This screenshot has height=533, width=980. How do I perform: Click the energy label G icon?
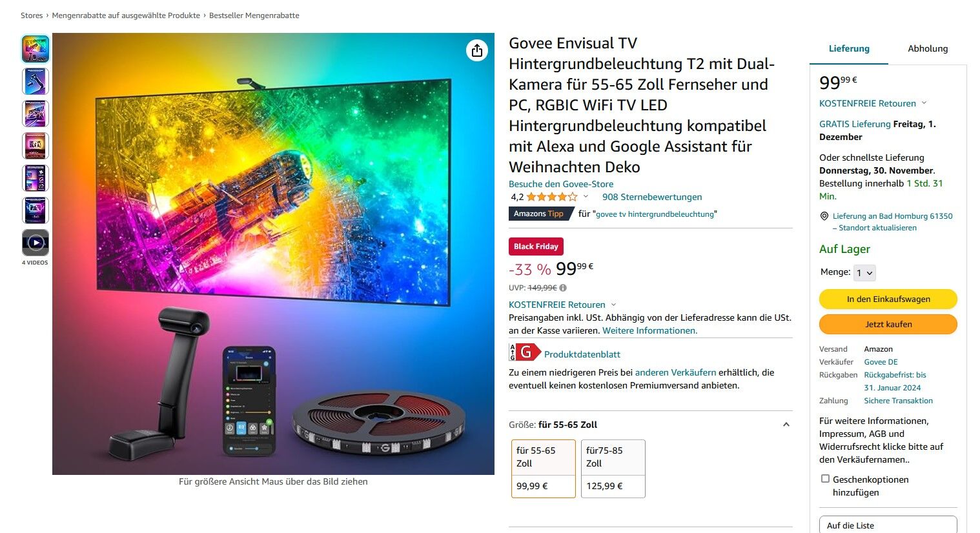[525, 352]
